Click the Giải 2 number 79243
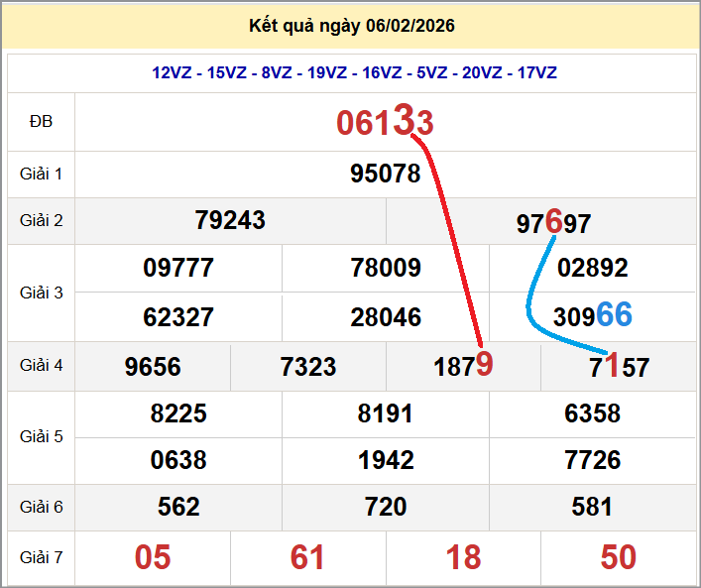Viewport: 701px width, 588px height. [x=230, y=220]
